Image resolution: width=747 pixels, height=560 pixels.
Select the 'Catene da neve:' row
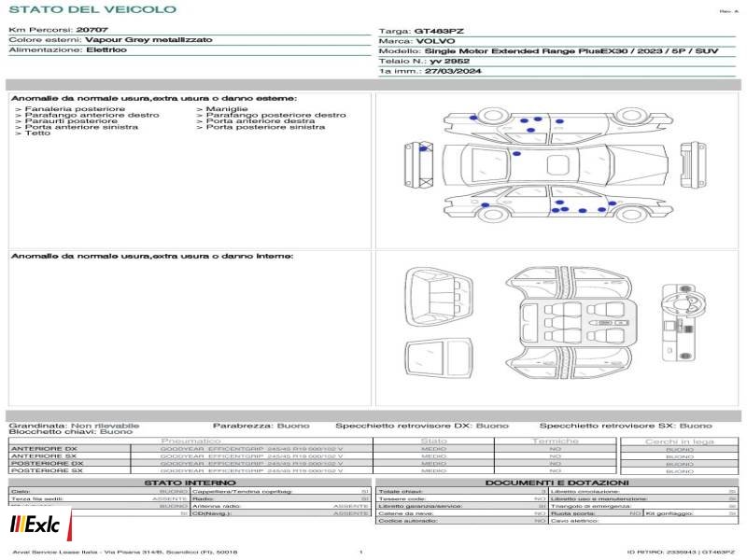coord(461,513)
